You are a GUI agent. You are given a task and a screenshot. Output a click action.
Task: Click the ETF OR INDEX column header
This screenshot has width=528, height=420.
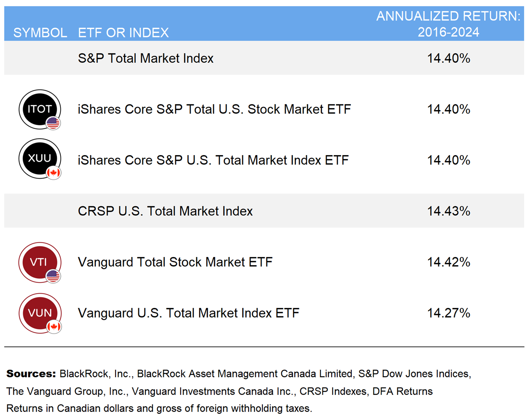click(123, 33)
